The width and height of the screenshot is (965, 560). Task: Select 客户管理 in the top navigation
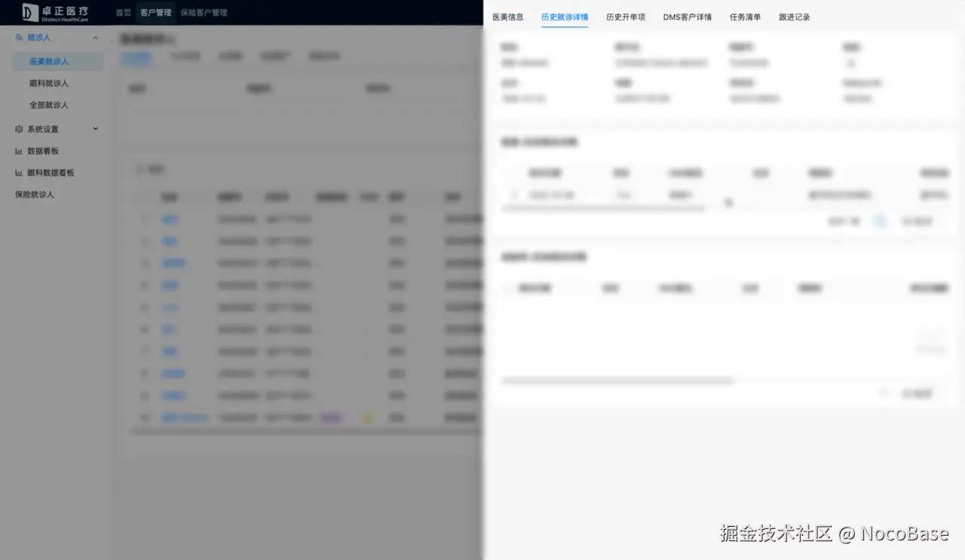(155, 13)
